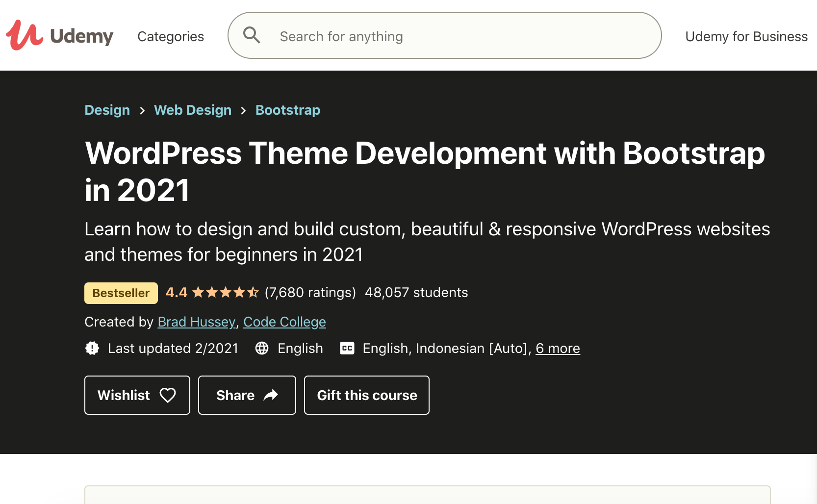817x504 pixels.
Task: Click the closed captions icon
Action: point(347,348)
